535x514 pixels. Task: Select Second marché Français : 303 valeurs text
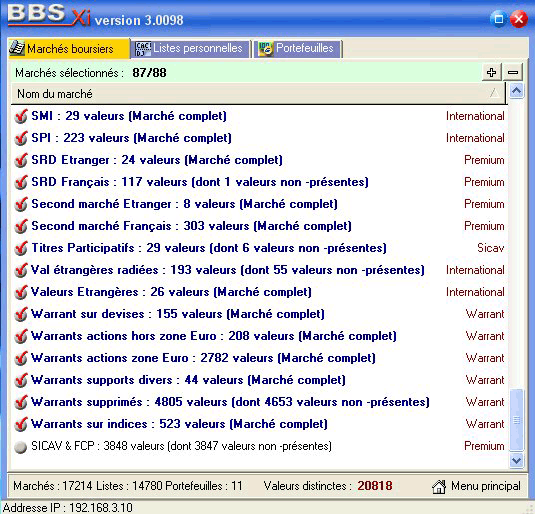point(191,226)
